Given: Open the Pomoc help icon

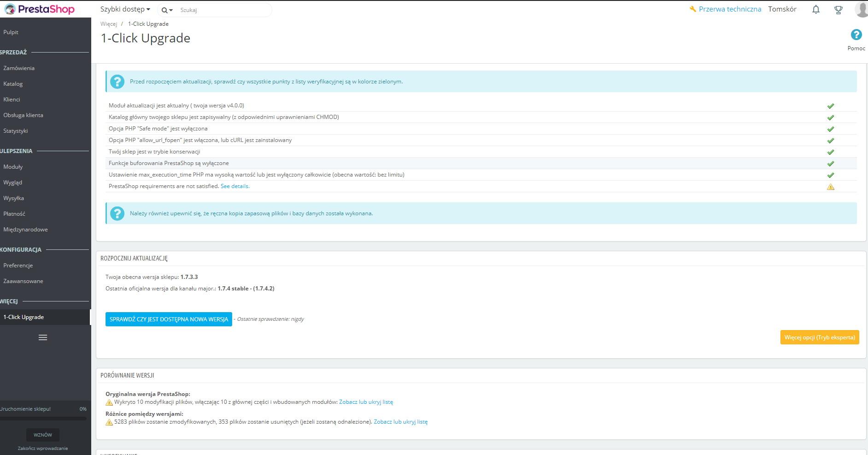Looking at the screenshot, I should [856, 35].
